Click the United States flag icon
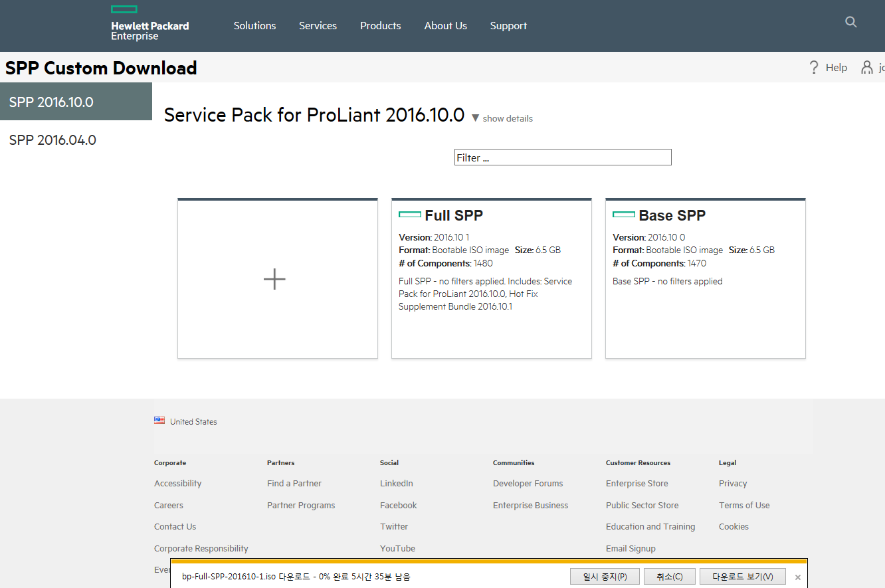This screenshot has width=885, height=588. tap(159, 421)
